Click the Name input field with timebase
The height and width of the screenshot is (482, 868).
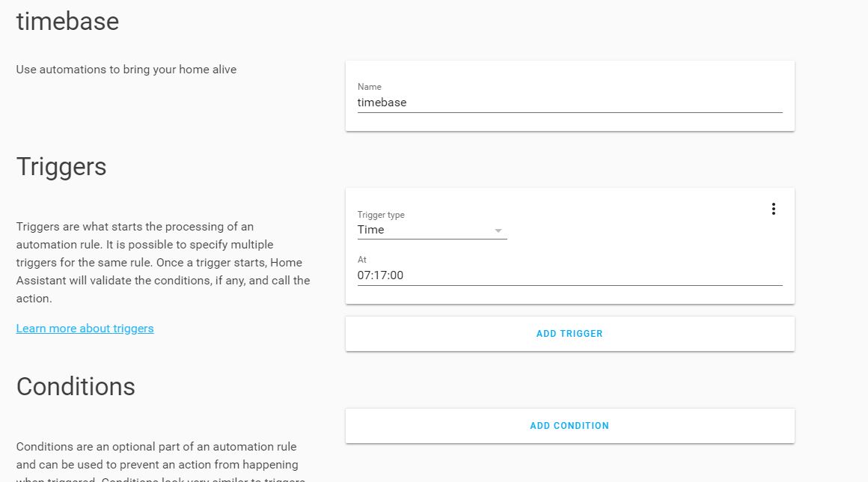(569, 103)
